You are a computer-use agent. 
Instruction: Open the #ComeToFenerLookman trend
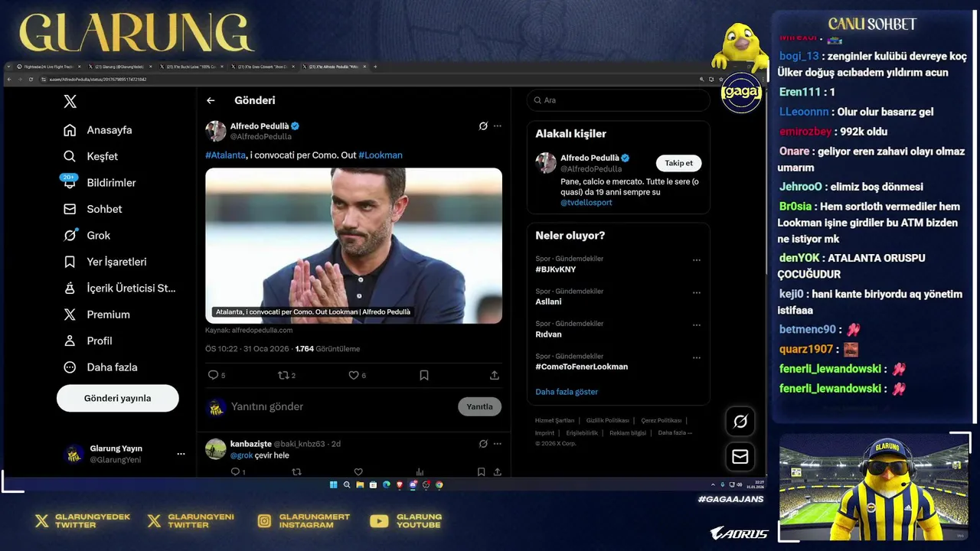coord(582,367)
